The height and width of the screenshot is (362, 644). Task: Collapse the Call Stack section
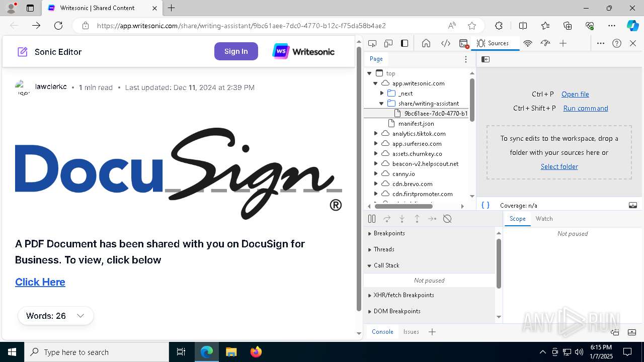coord(430,265)
